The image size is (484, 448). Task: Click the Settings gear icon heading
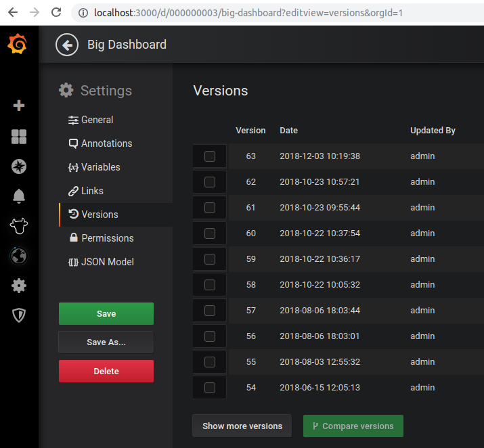[x=66, y=91]
